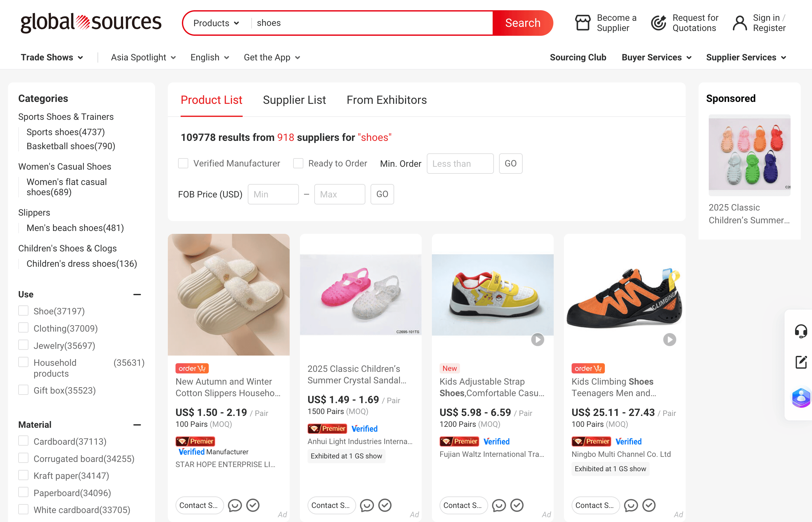Tick the Ready to Order checkbox
The height and width of the screenshot is (522, 812).
coord(298,163)
